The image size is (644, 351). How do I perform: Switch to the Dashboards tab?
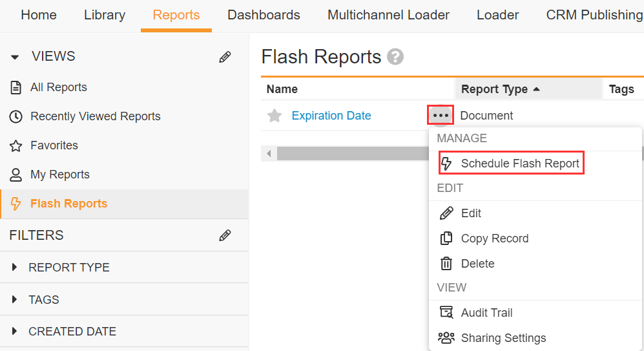click(x=264, y=15)
